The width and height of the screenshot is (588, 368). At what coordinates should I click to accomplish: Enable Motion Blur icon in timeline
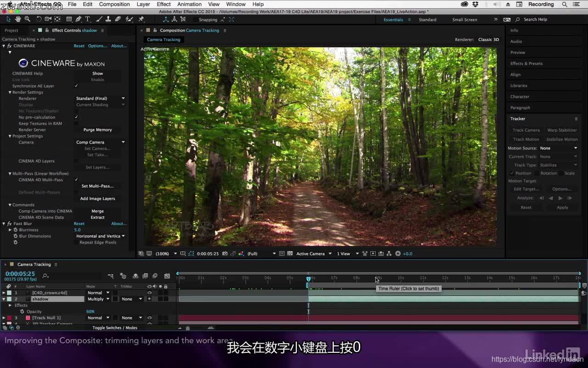pyautogui.click(x=155, y=276)
